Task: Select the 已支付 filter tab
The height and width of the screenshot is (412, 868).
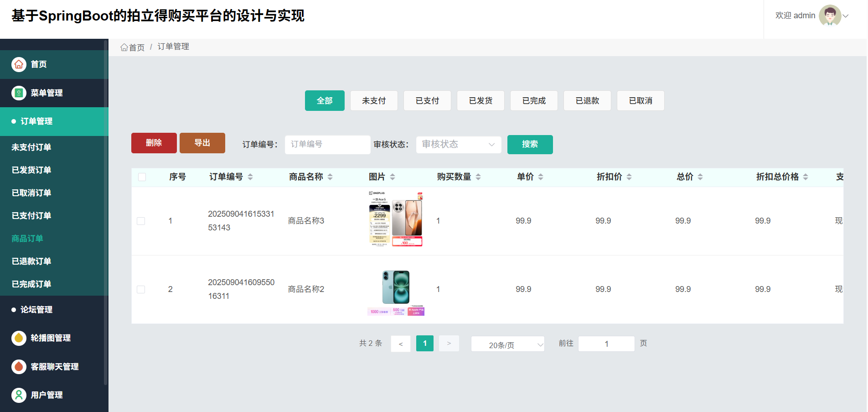Action: click(427, 100)
